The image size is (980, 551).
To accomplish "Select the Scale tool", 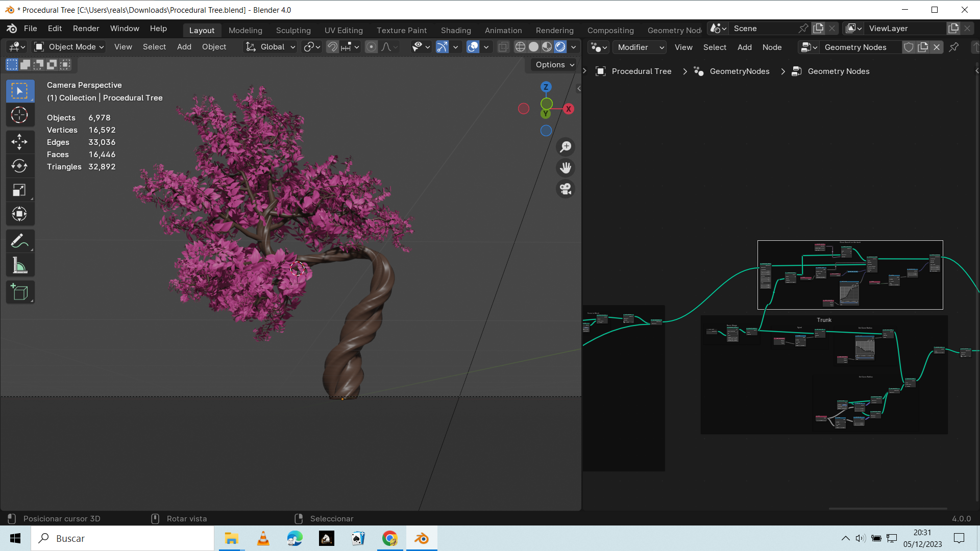I will point(19,190).
